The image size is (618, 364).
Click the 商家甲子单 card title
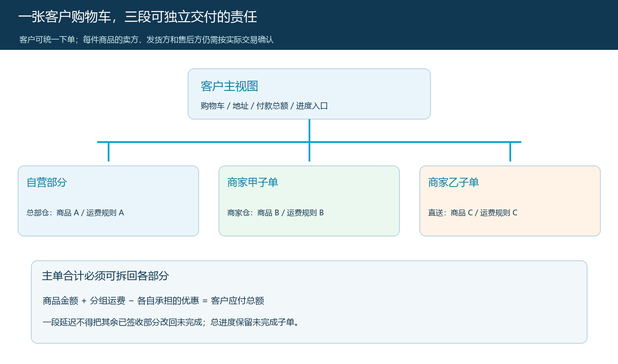point(253,182)
